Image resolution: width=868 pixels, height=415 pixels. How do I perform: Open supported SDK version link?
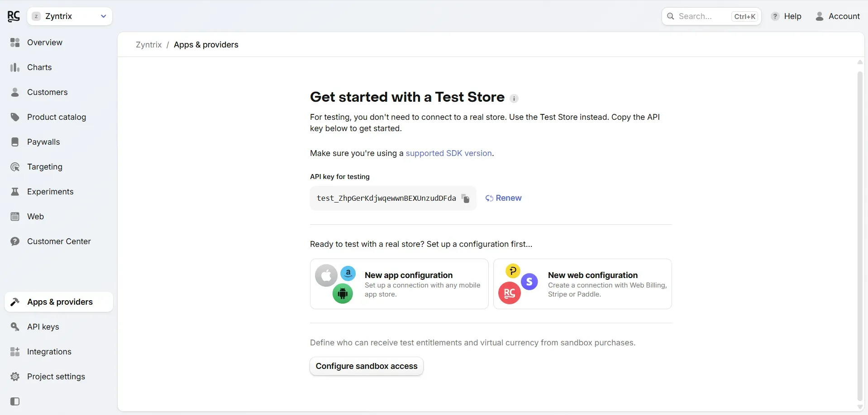pos(448,153)
